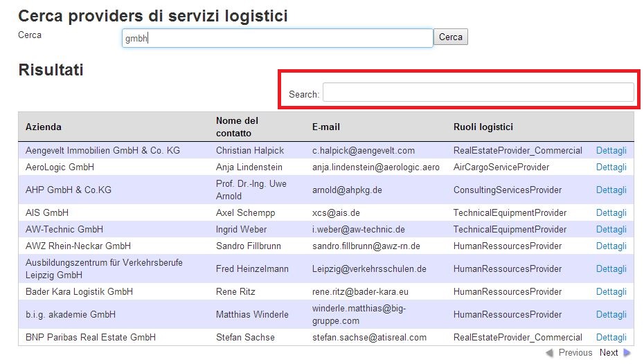The width and height of the screenshot is (644, 364).
Task: Sort by the Azienda column header
Action: pyautogui.click(x=44, y=127)
